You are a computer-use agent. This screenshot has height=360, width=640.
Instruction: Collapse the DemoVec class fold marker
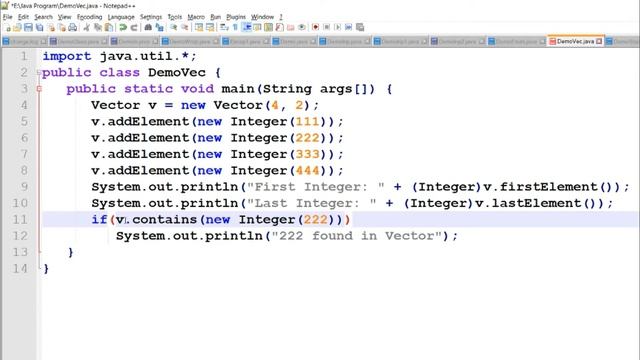39,73
